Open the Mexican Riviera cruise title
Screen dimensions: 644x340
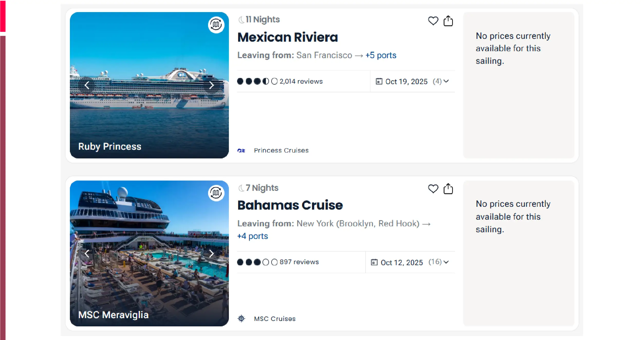287,37
